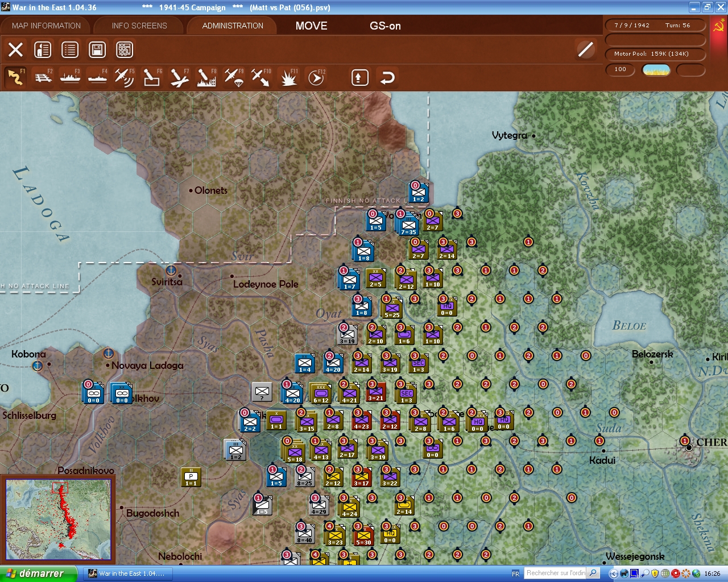
Task: Select the unit counter labeled 2=5
Action: tap(376, 278)
